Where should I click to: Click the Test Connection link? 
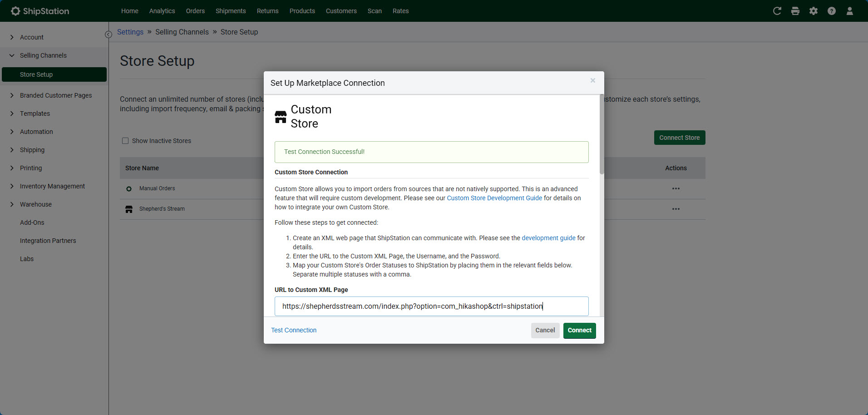(x=294, y=330)
